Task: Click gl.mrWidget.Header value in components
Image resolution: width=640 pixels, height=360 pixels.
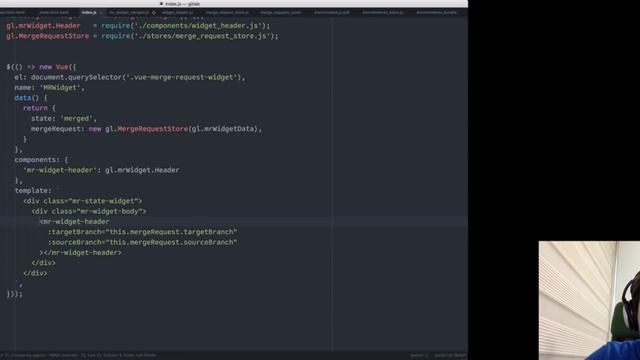Action: tap(142, 170)
